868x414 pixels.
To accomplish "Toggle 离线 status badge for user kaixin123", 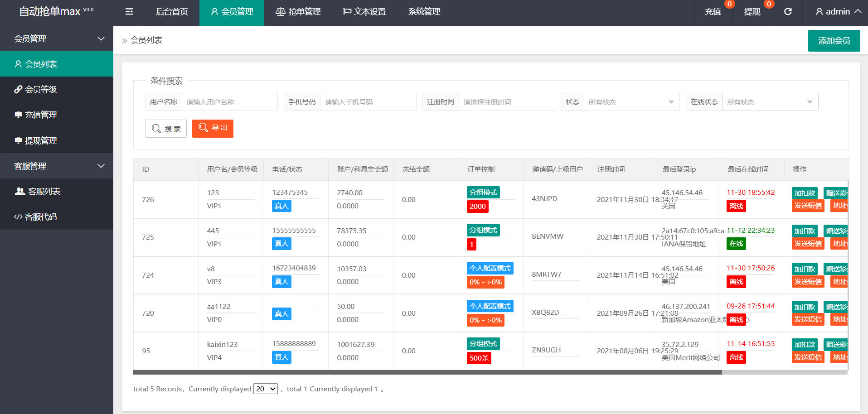I will [736, 357].
